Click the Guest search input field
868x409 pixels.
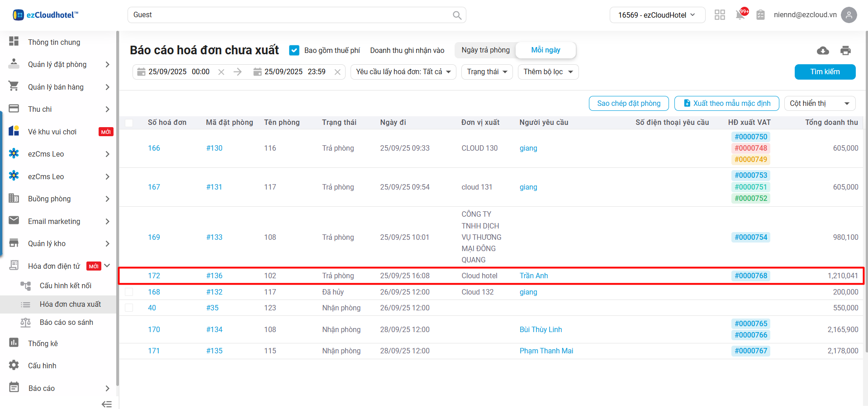(x=289, y=15)
